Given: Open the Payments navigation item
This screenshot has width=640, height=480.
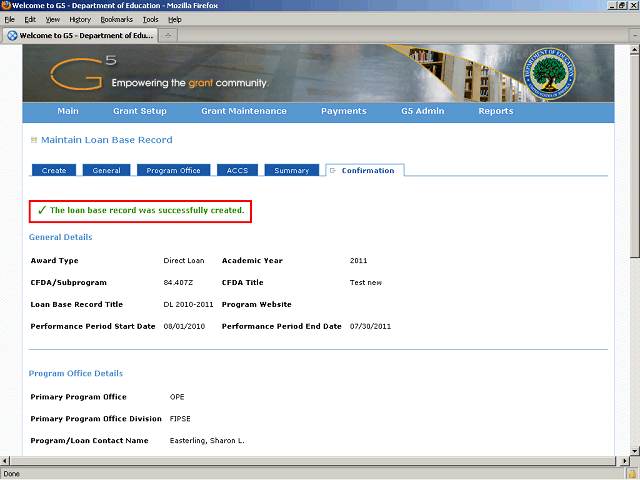Looking at the screenshot, I should pyautogui.click(x=344, y=111).
